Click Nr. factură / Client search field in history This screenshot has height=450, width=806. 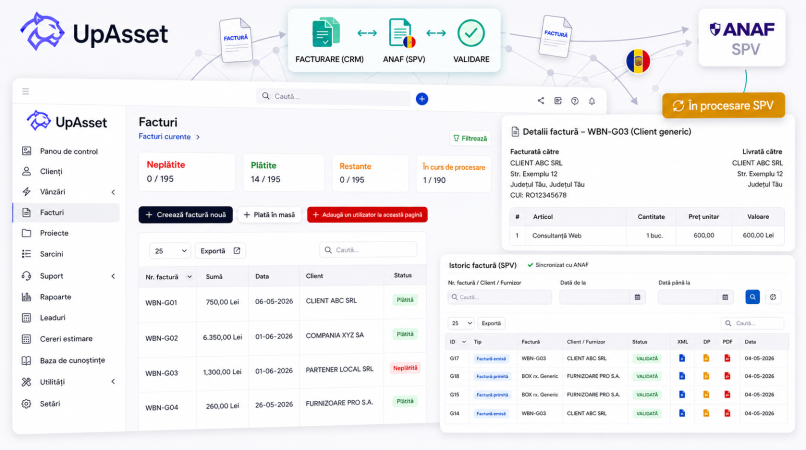500,297
